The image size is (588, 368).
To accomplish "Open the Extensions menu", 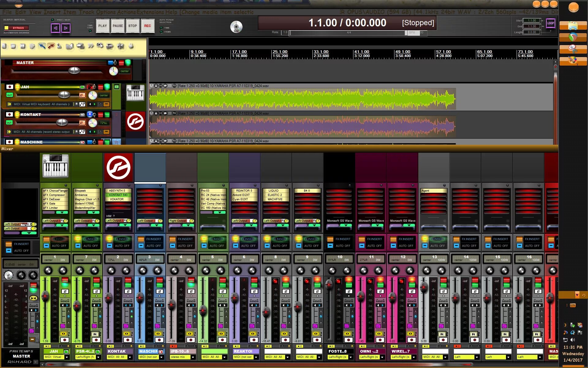I will (x=150, y=12).
